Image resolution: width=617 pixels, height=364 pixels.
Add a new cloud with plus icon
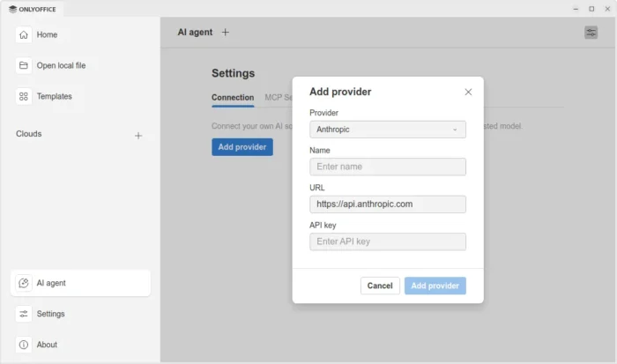tap(138, 135)
